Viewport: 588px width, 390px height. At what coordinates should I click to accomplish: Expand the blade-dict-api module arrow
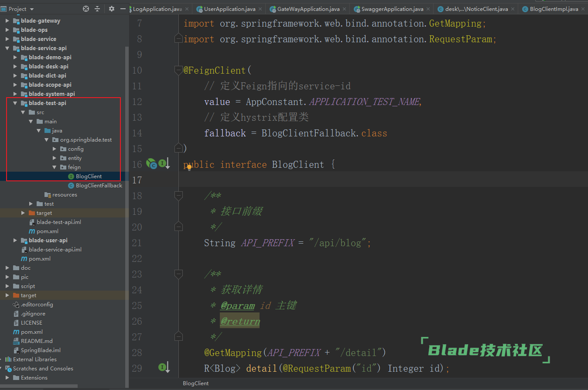click(15, 75)
